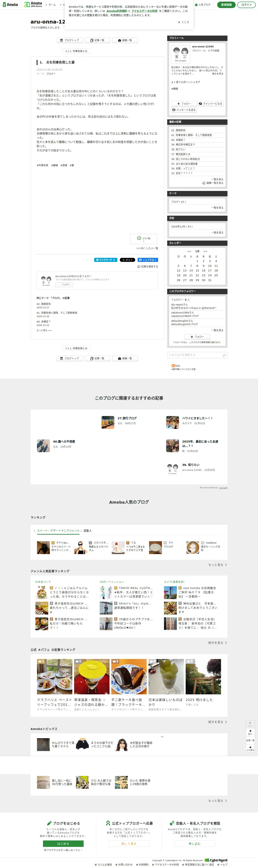Open the ピグの部屋 link
This screenshot has width=258, height=868.
(213, 50)
